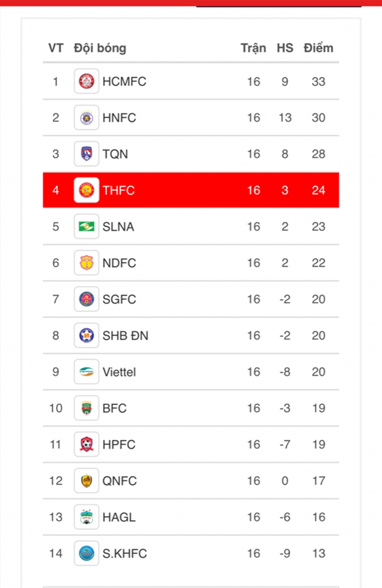Open the S.KHFC team name link
Image resolution: width=382 pixels, height=588 pixels.
125,553
